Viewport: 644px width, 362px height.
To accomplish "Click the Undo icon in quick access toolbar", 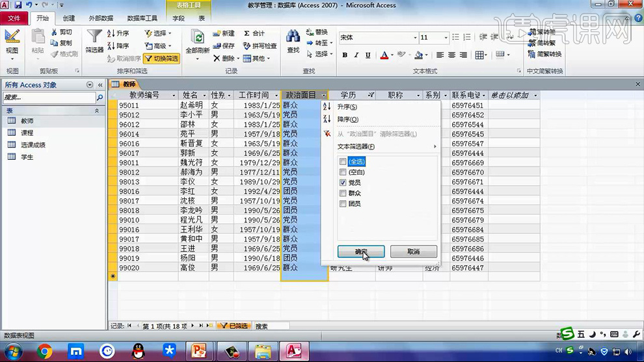I will pos(29,5).
